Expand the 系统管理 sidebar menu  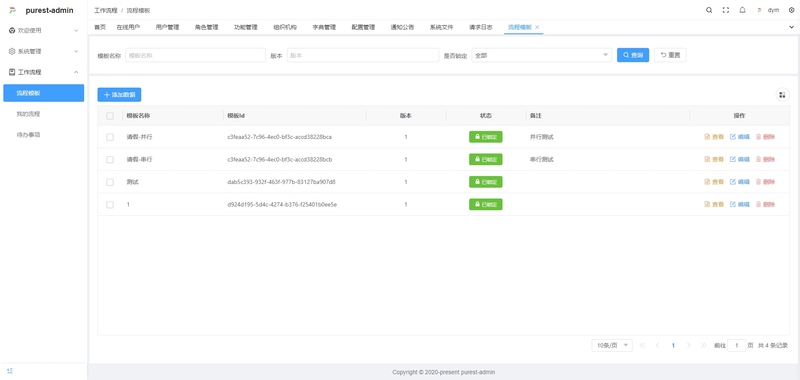tap(43, 52)
